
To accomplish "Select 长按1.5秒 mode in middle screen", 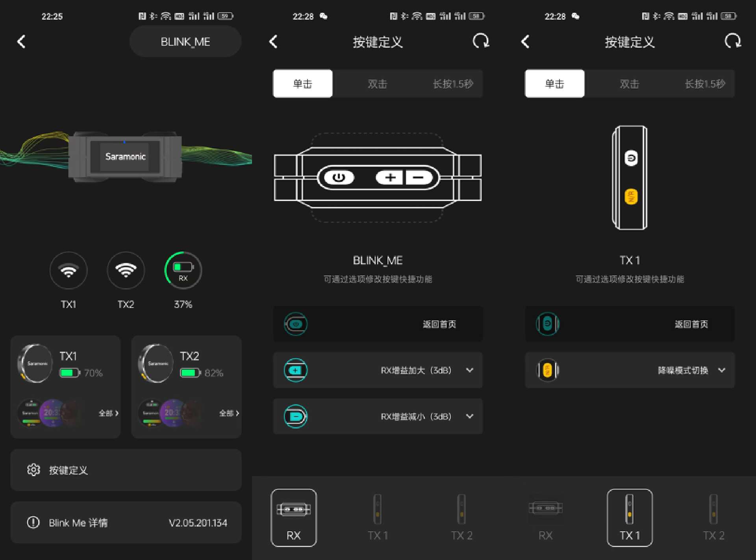I will point(453,84).
